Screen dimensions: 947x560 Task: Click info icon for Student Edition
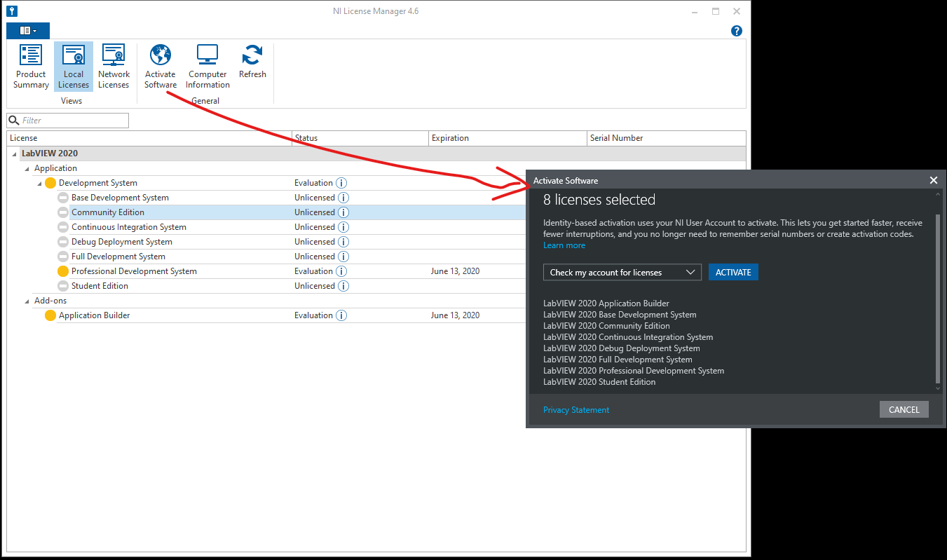coord(342,286)
